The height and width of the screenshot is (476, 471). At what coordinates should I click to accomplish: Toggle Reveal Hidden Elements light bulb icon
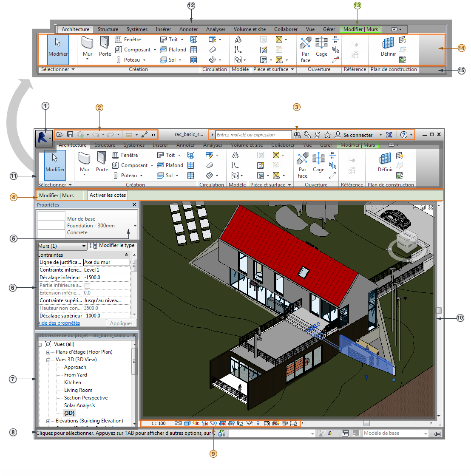point(258,423)
